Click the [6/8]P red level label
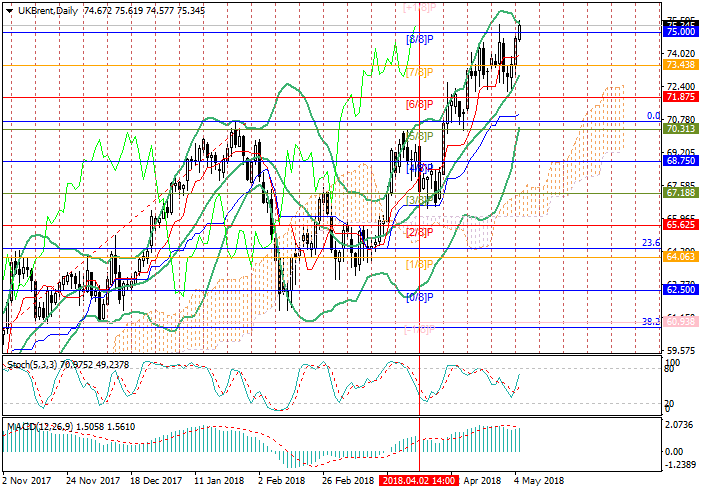The height and width of the screenshot is (492, 701). point(419,104)
